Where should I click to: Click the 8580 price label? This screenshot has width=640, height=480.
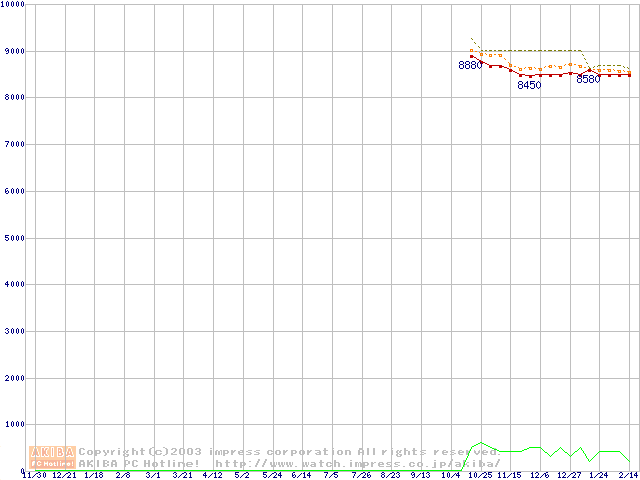(588, 80)
